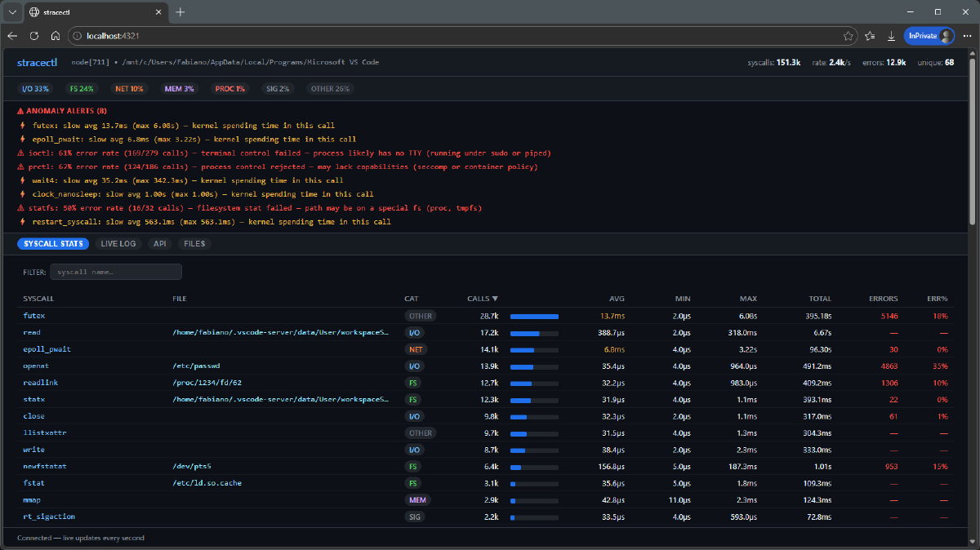Toggle the OTHER 26% category pill

click(x=330, y=88)
